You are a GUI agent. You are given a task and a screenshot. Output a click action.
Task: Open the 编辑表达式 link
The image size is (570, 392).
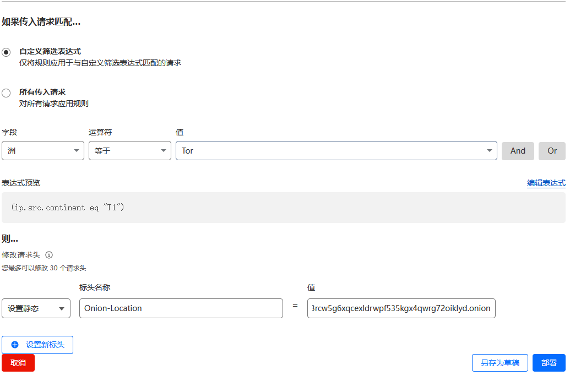546,183
